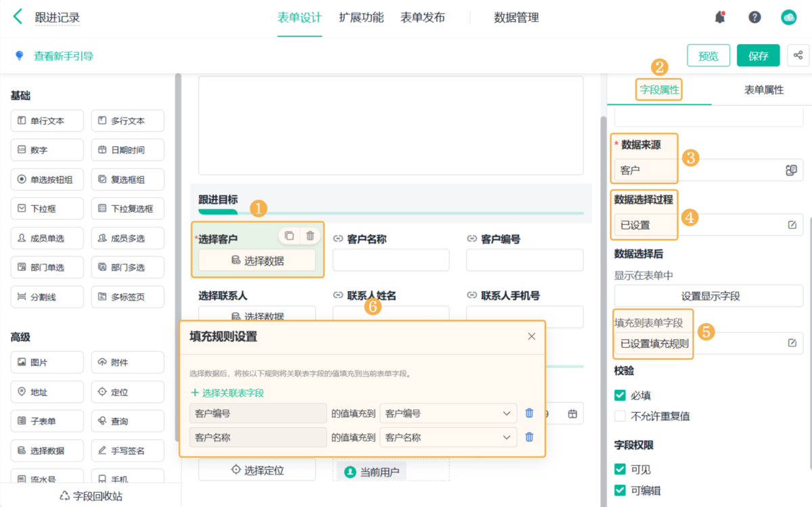Expand the 客户编号 target field dropdown

coord(506,414)
